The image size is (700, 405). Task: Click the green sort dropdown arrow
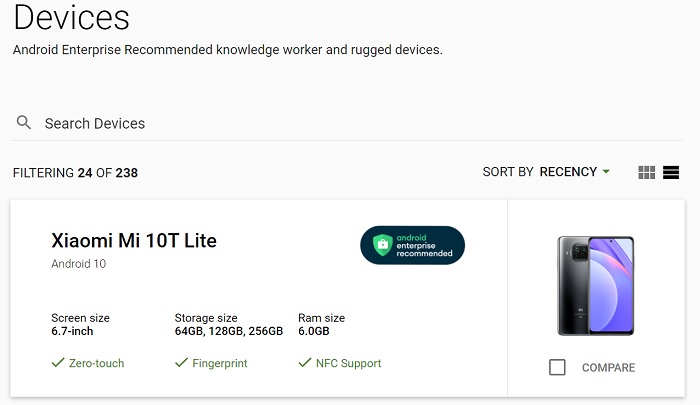coord(606,171)
